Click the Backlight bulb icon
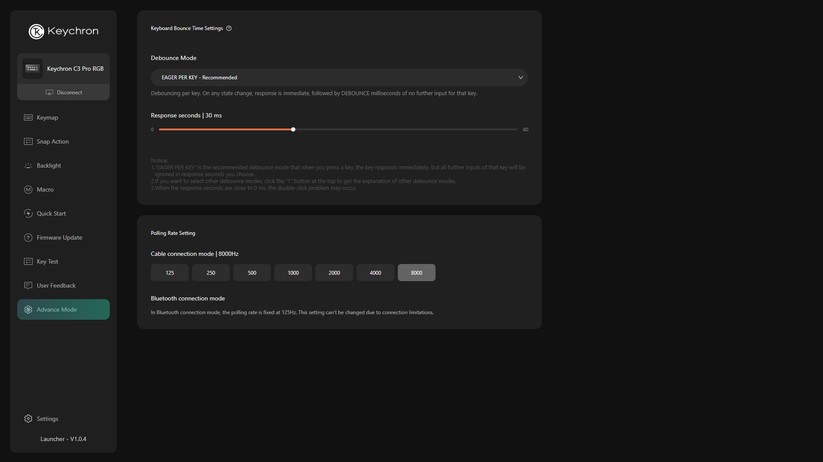823x462 pixels. (28, 166)
